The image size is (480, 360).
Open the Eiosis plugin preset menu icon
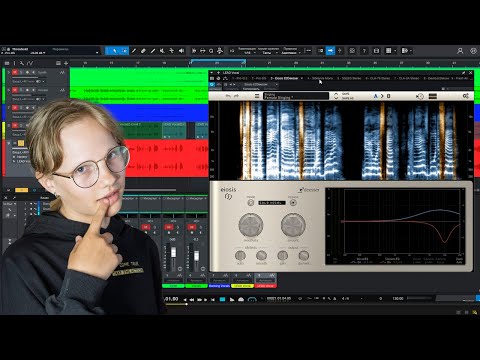[257, 96]
